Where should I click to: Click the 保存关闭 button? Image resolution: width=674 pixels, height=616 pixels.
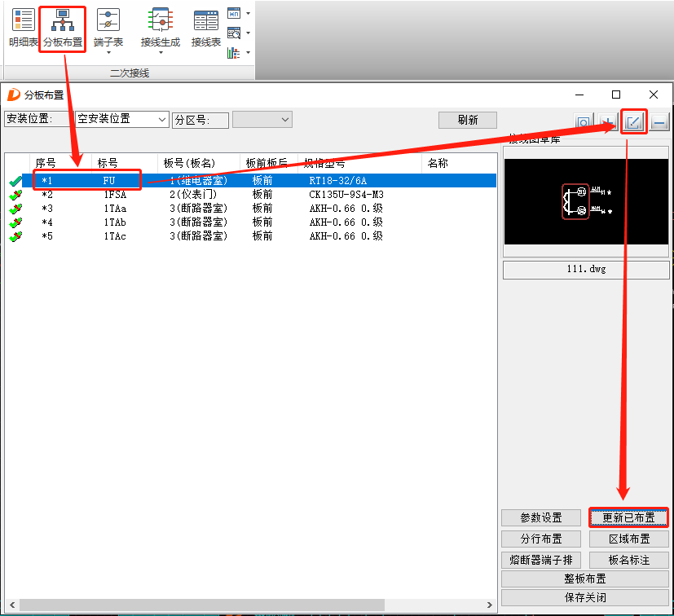tap(585, 597)
